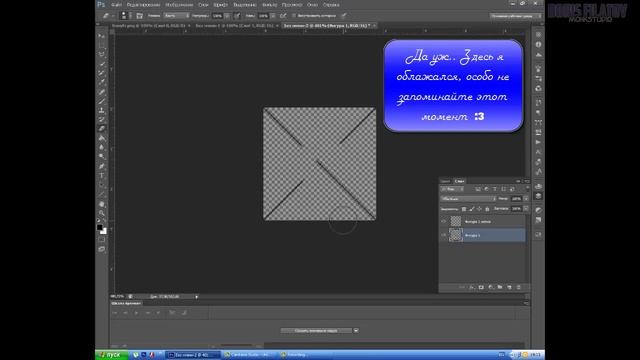This screenshot has width=640, height=360.
Task: Select the Hand tool
Action: pyautogui.click(x=102, y=204)
